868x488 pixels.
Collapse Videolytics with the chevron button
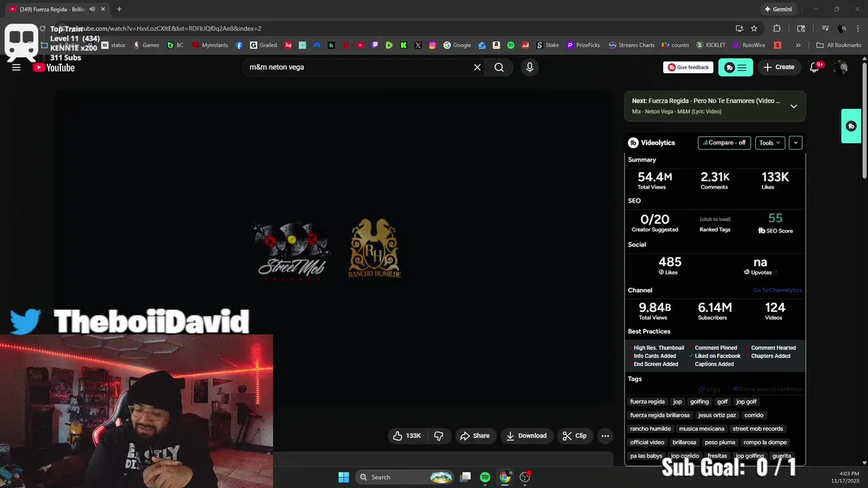tap(795, 143)
